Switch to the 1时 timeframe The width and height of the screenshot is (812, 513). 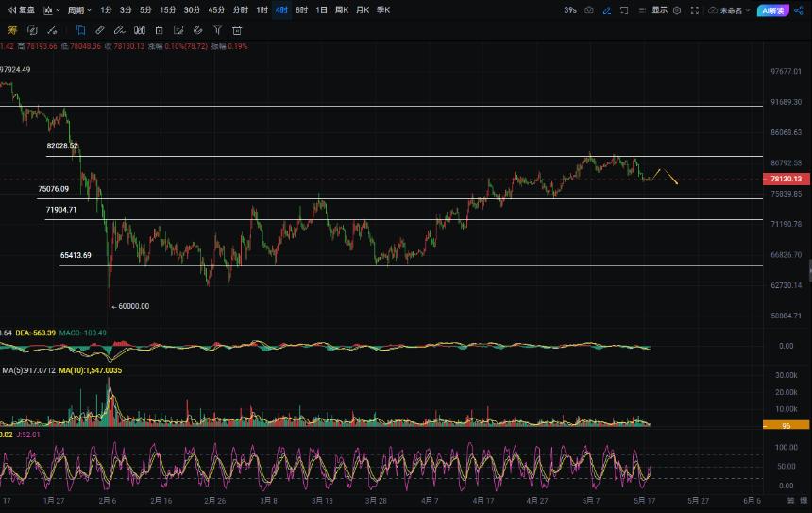click(262, 9)
